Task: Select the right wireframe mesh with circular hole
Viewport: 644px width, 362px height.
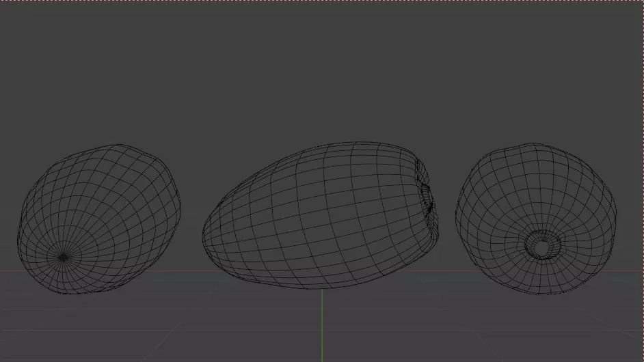Action: pyautogui.click(x=536, y=219)
